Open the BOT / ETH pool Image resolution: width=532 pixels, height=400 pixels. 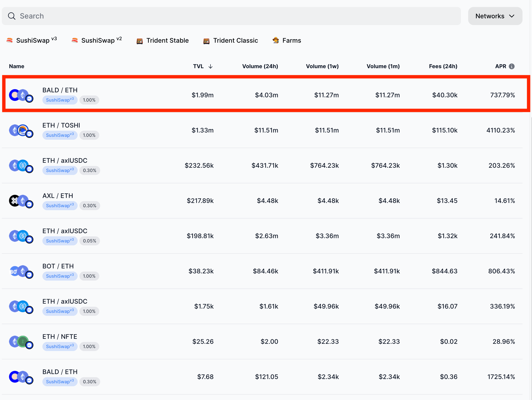point(262,271)
